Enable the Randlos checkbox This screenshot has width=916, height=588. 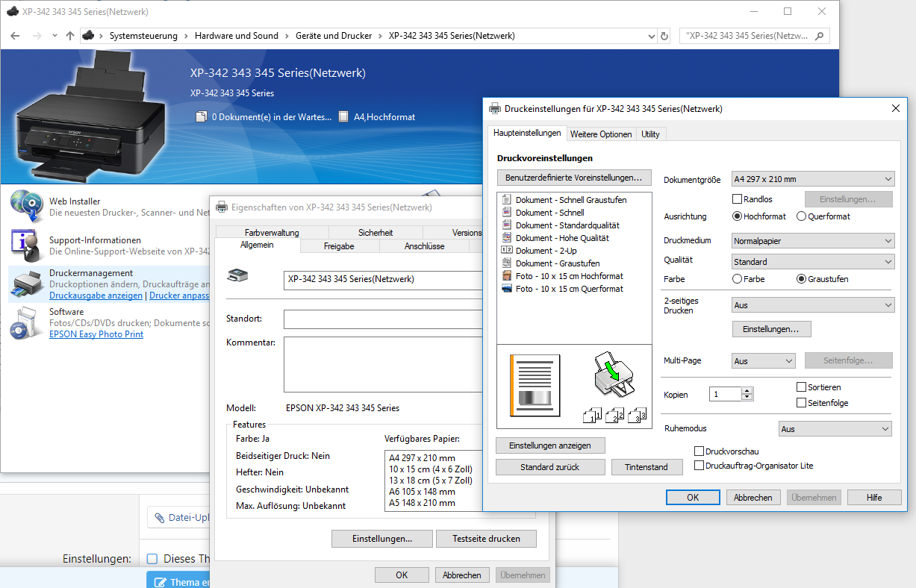coord(738,199)
